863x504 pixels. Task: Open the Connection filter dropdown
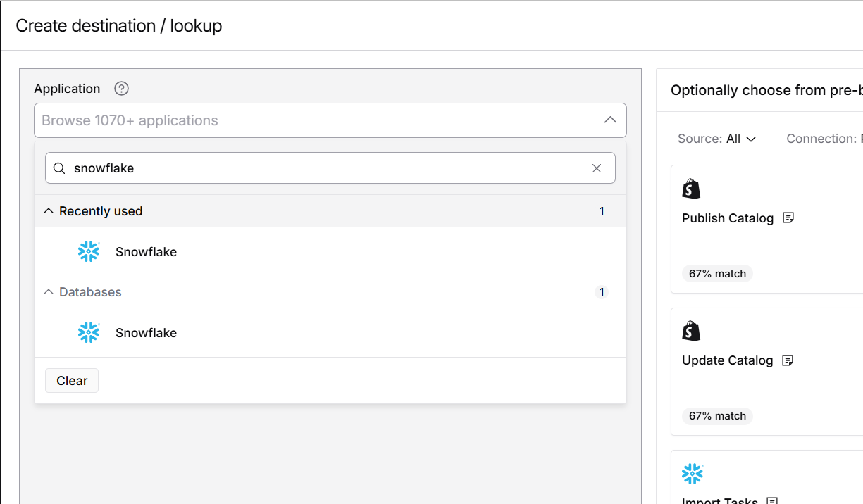(x=823, y=139)
